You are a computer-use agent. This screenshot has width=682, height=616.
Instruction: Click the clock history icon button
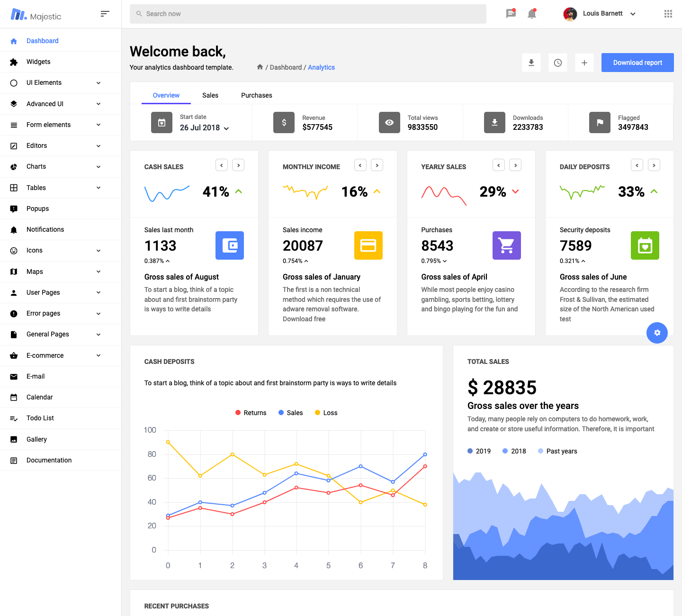[x=558, y=63]
